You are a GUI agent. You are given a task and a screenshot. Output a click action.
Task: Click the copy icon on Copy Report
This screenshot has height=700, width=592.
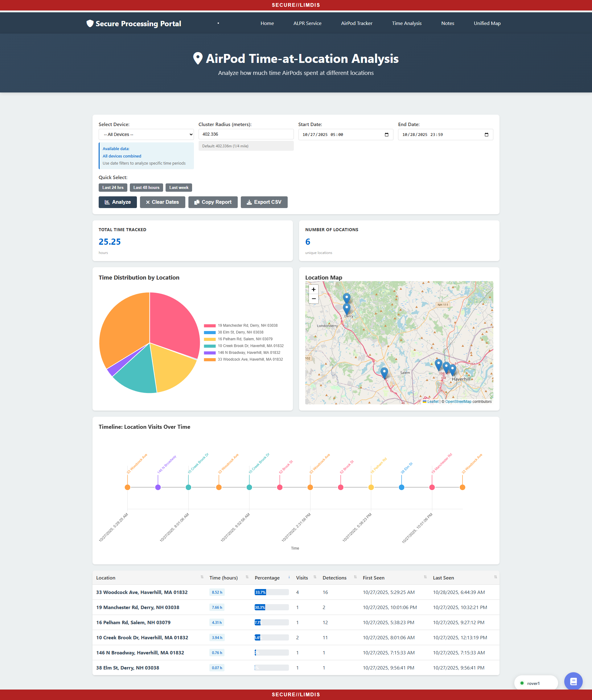point(197,202)
